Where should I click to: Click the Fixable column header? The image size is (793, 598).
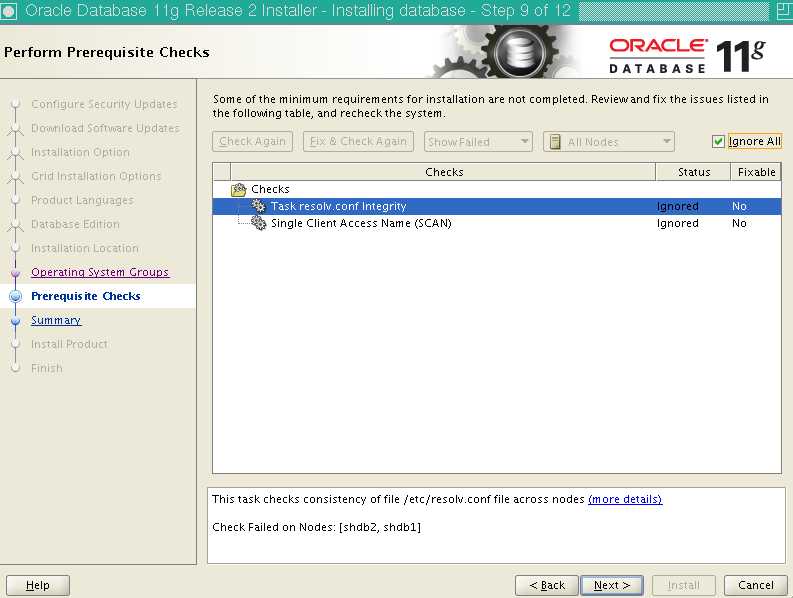click(756, 172)
